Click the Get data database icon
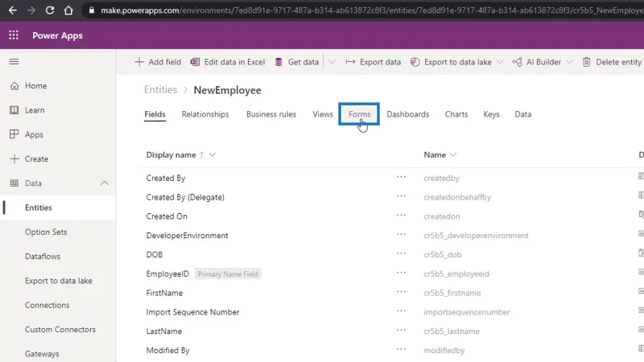 (x=279, y=62)
